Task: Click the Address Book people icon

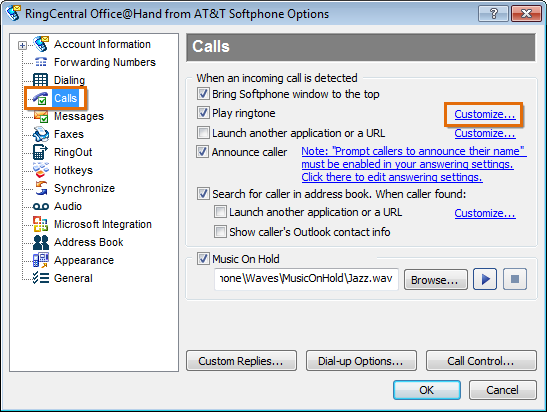Action: [x=41, y=242]
